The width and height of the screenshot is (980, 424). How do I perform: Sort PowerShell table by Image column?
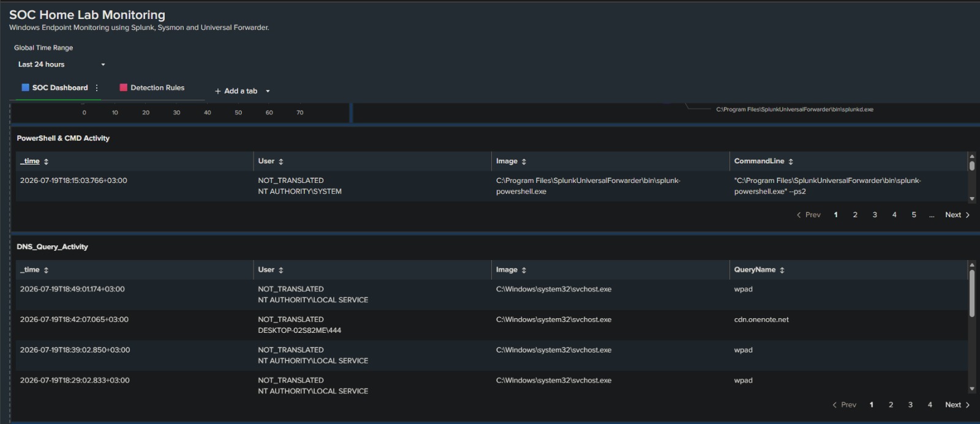coord(511,162)
